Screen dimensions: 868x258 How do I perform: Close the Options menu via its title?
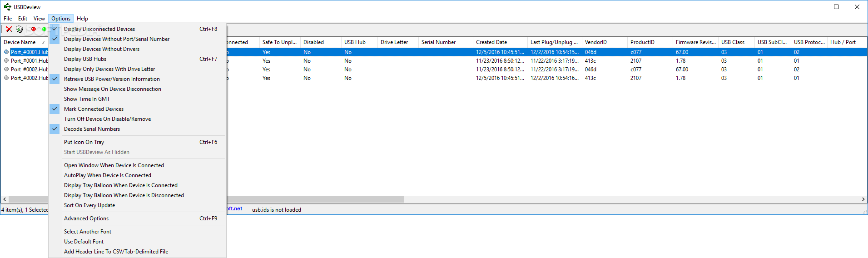tap(61, 19)
